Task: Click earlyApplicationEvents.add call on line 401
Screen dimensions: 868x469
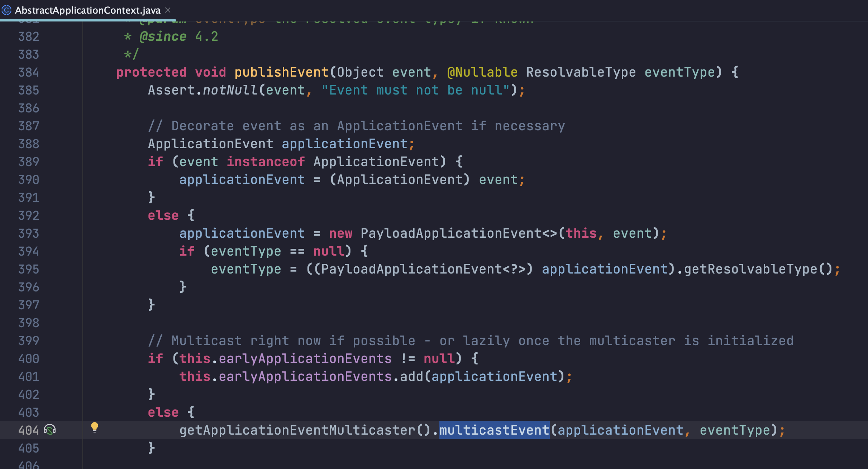Action: coord(321,376)
